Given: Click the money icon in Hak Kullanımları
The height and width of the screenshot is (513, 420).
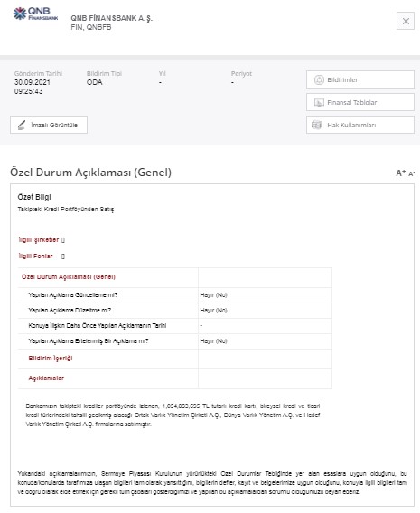Looking at the screenshot, I should pyautogui.click(x=317, y=125).
